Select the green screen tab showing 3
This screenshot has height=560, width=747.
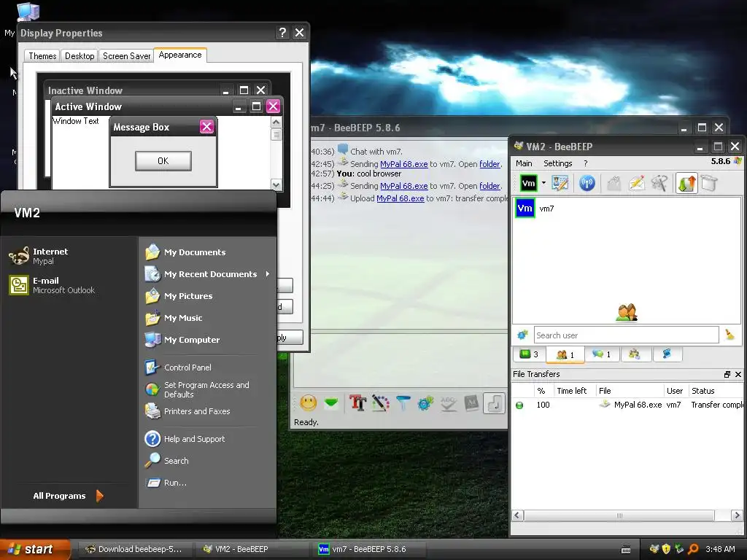[x=529, y=354]
